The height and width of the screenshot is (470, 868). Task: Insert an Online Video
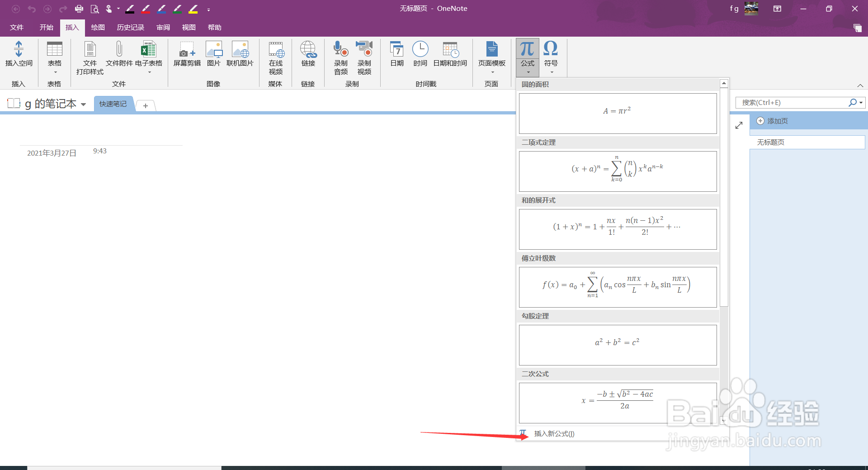[276, 58]
